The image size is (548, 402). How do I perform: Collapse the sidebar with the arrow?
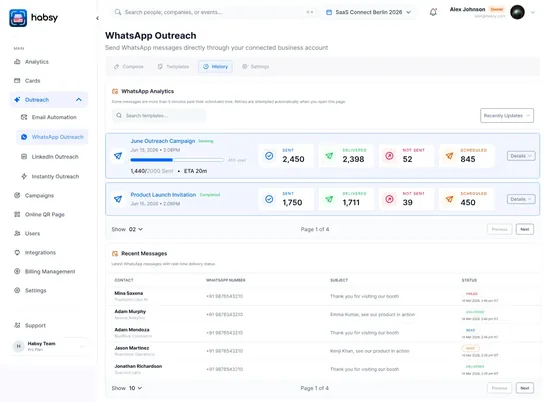click(x=98, y=18)
